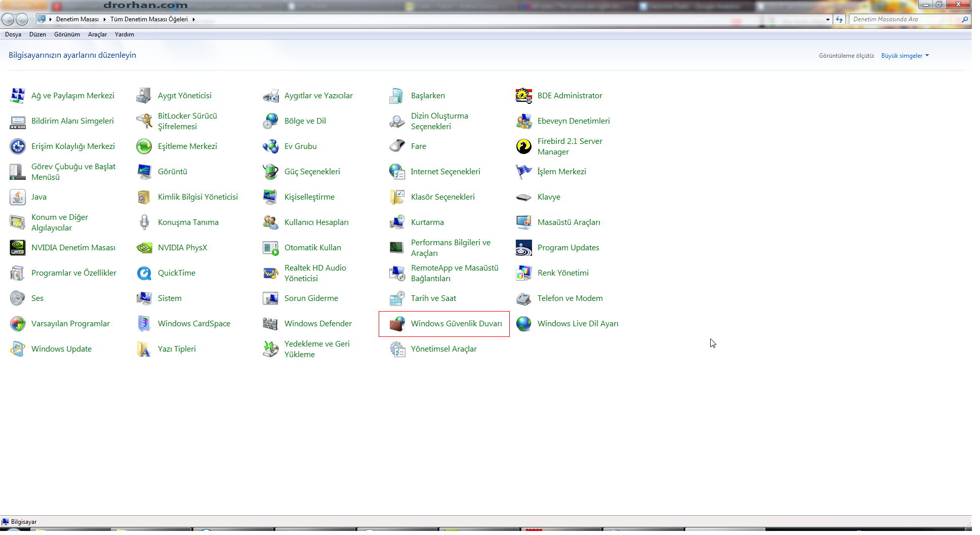The height and width of the screenshot is (535, 980).
Task: Click the Ses speaker icon
Action: [x=18, y=298]
